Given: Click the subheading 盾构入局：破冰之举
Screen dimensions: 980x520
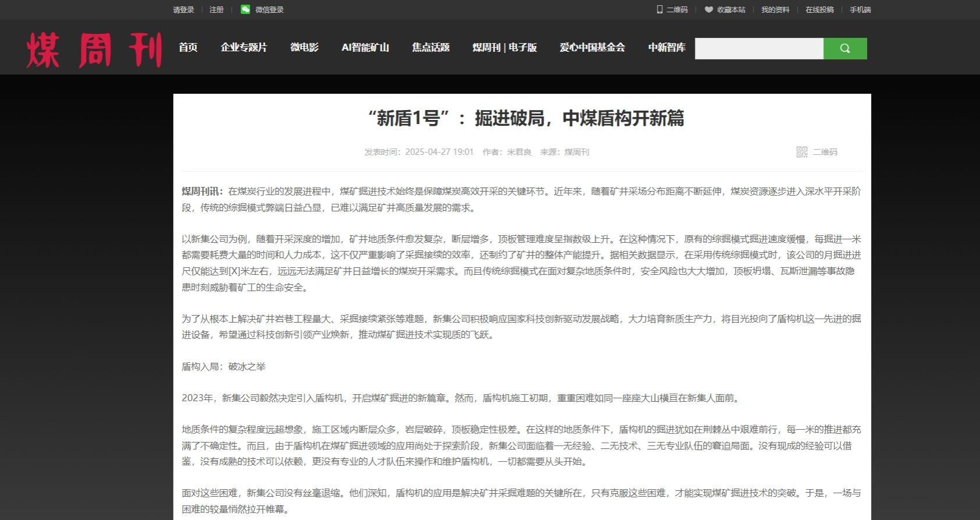Looking at the screenshot, I should pyautogui.click(x=223, y=367).
